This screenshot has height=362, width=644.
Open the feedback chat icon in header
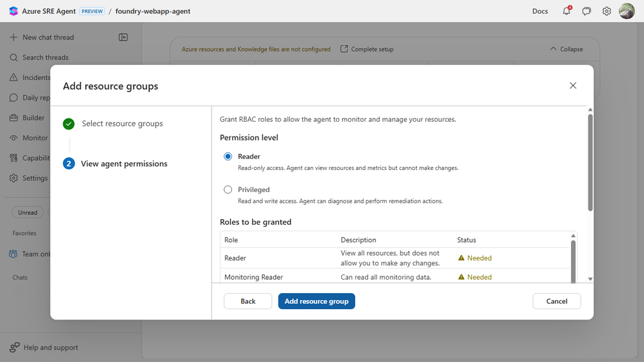(587, 11)
